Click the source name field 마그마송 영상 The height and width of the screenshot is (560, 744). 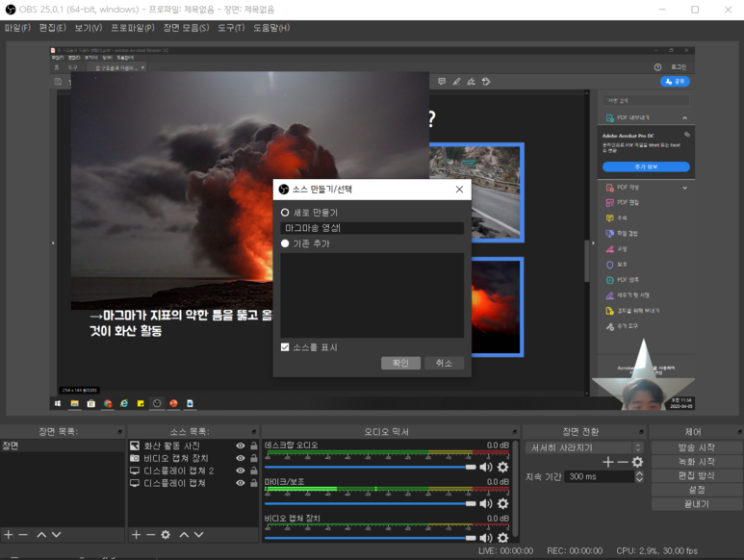pyautogui.click(x=372, y=228)
